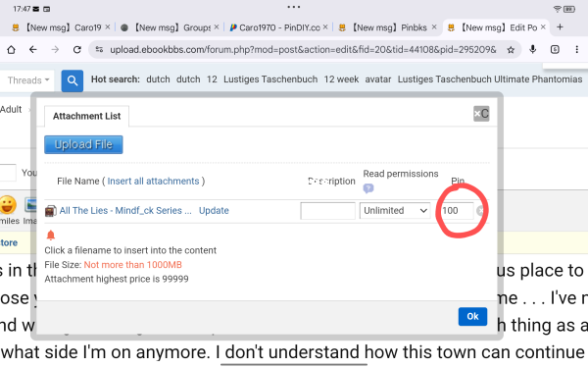
Task: Open the smiles emoji icon
Action: (8, 205)
